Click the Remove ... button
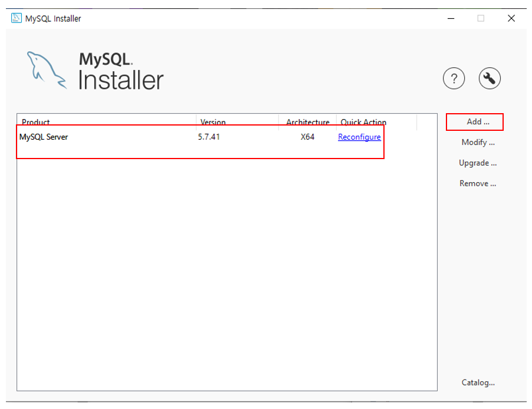532x409 pixels. (477, 183)
